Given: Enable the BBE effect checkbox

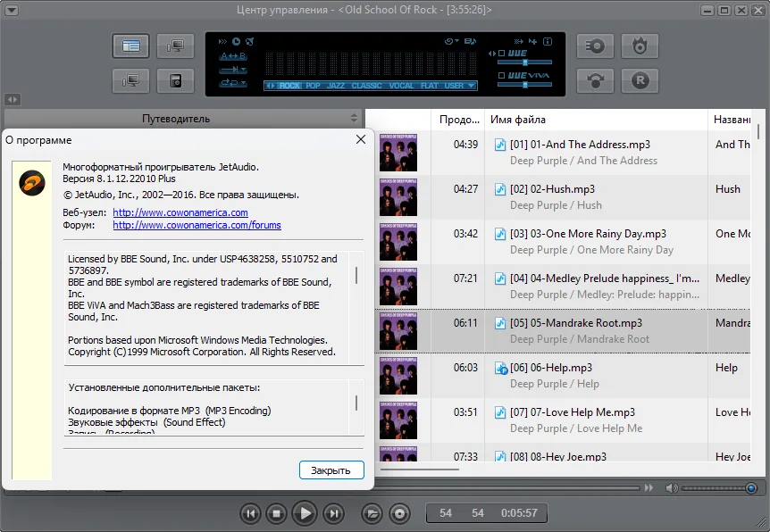Looking at the screenshot, I should coord(501,53).
